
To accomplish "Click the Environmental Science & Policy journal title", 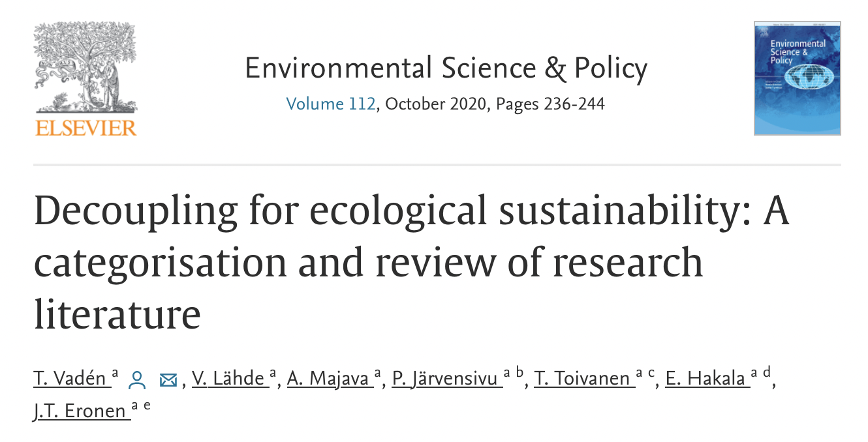I will click(x=446, y=68).
